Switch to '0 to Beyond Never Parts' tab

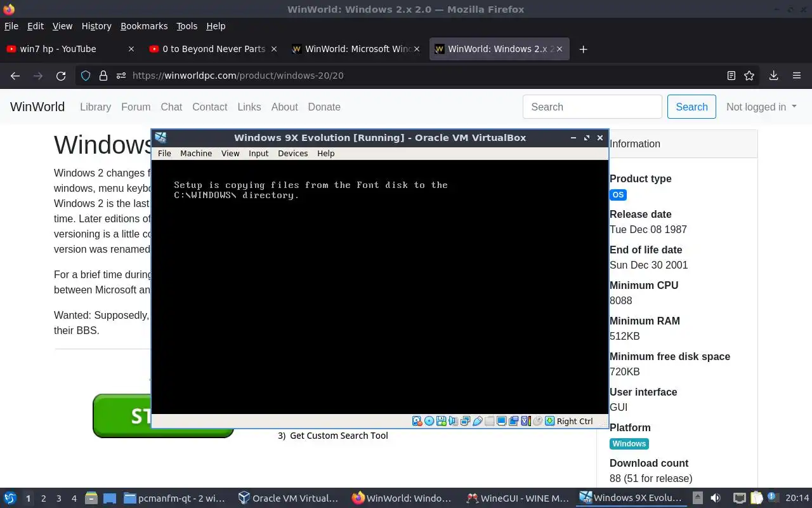(213, 49)
